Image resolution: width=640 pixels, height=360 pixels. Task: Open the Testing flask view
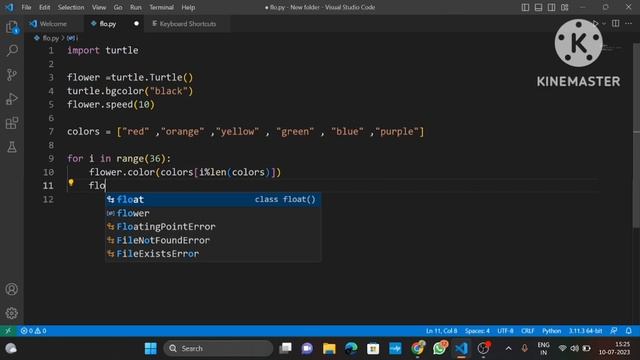(12, 147)
